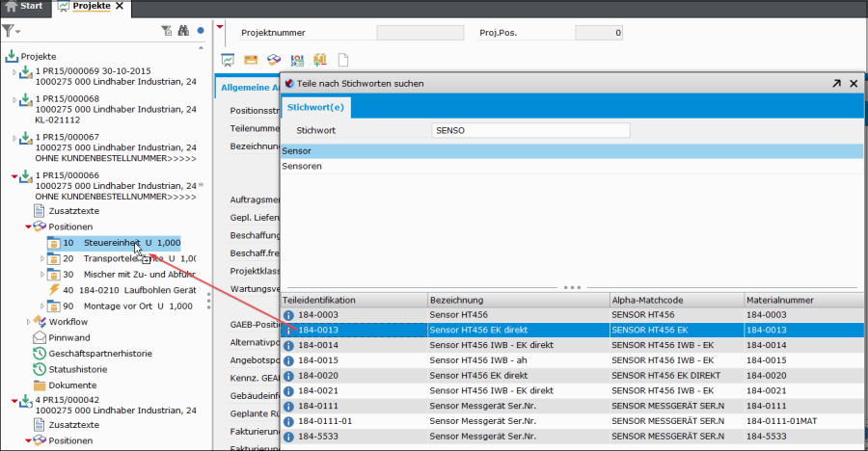This screenshot has height=451, width=868.
Task: Click the blue red list toolbar icon
Action: (297, 60)
